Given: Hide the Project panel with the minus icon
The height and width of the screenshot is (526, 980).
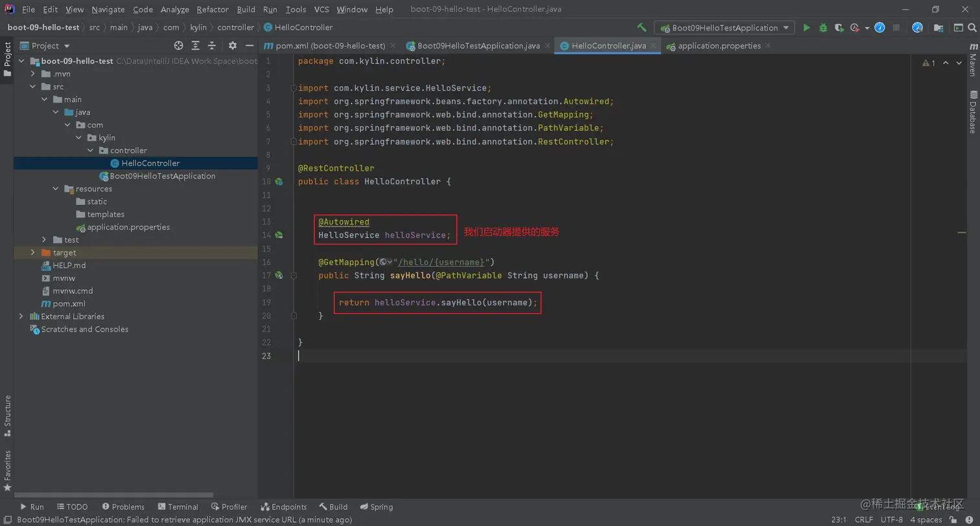Looking at the screenshot, I should pos(249,45).
